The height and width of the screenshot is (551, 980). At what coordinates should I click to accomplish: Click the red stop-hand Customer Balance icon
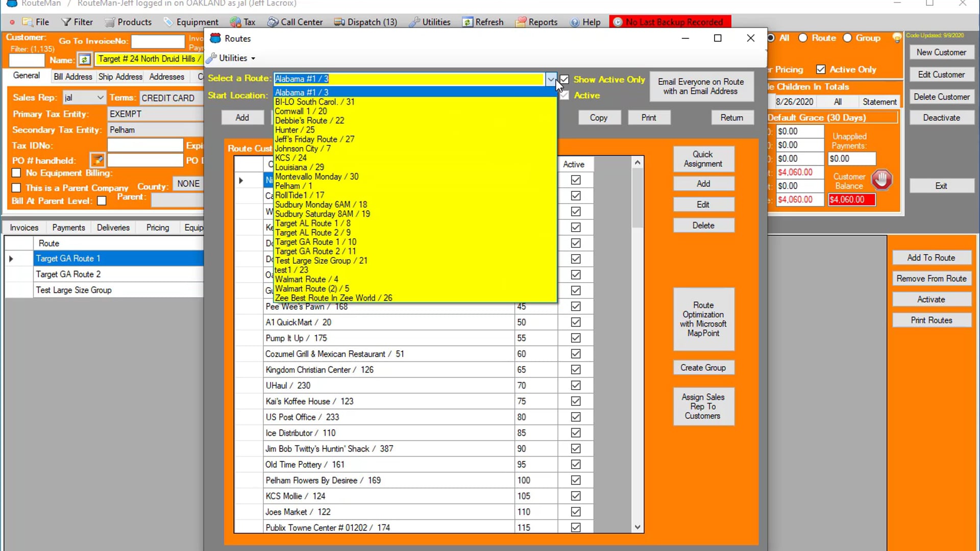(x=881, y=179)
